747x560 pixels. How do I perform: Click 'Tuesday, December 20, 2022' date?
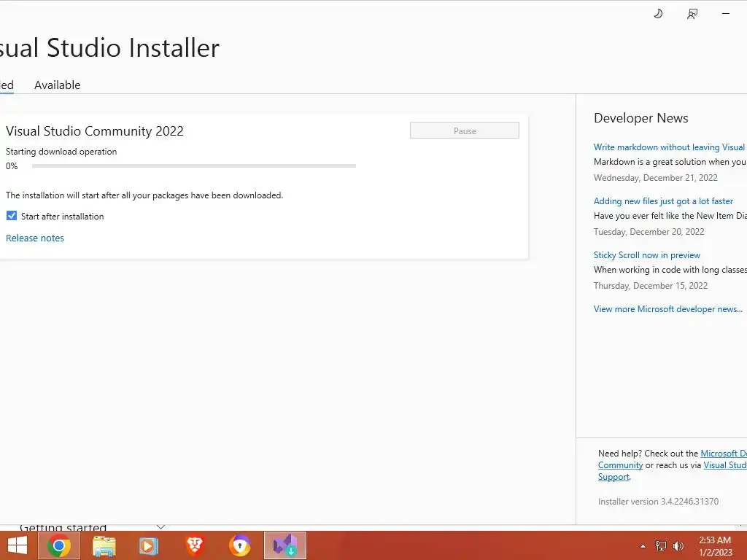(x=649, y=232)
